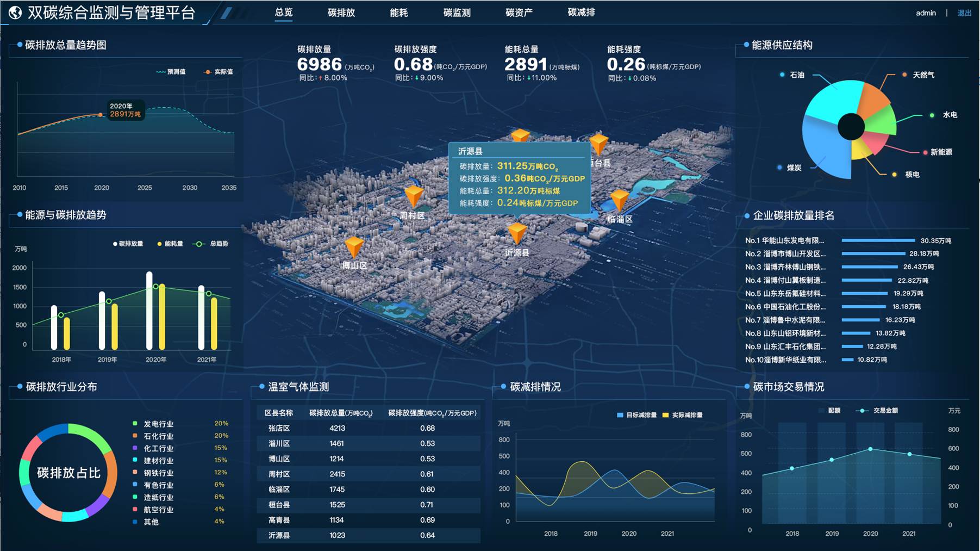The width and height of the screenshot is (980, 551).
Task: Click the 退出 logout link
Action: click(964, 13)
